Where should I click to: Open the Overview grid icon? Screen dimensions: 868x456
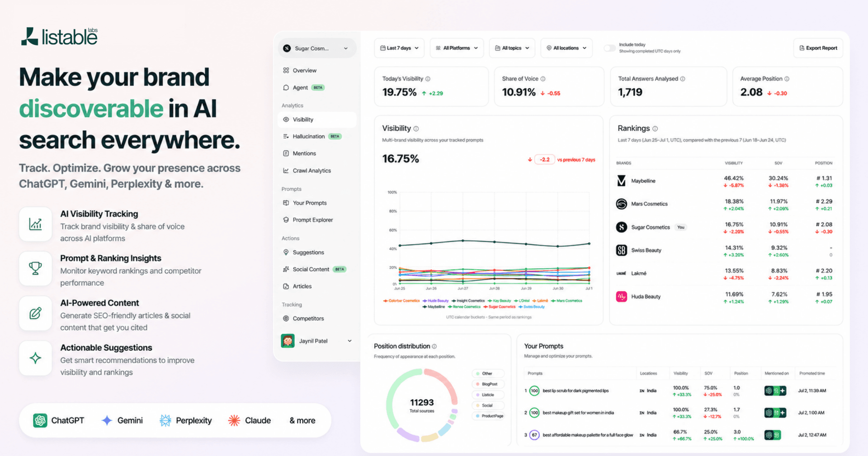click(x=286, y=71)
